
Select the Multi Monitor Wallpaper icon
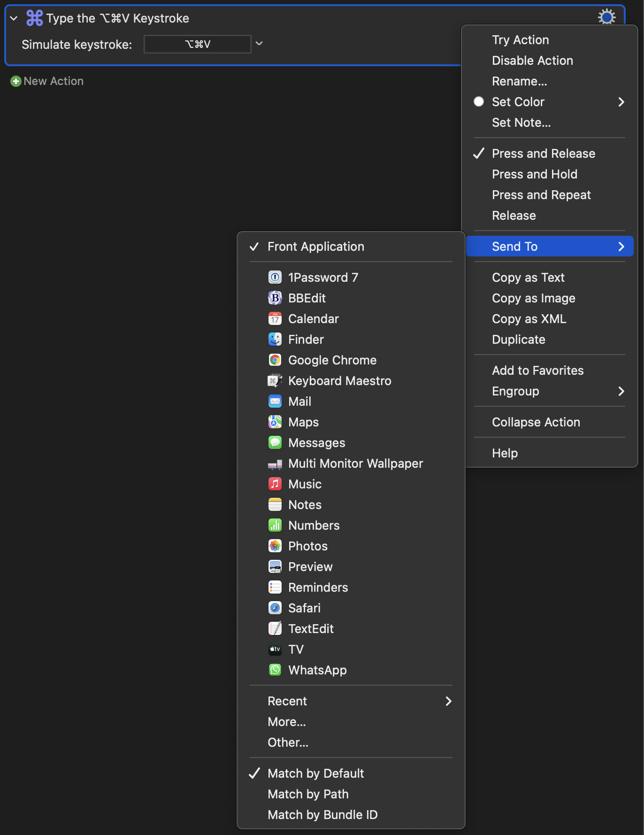pos(275,464)
